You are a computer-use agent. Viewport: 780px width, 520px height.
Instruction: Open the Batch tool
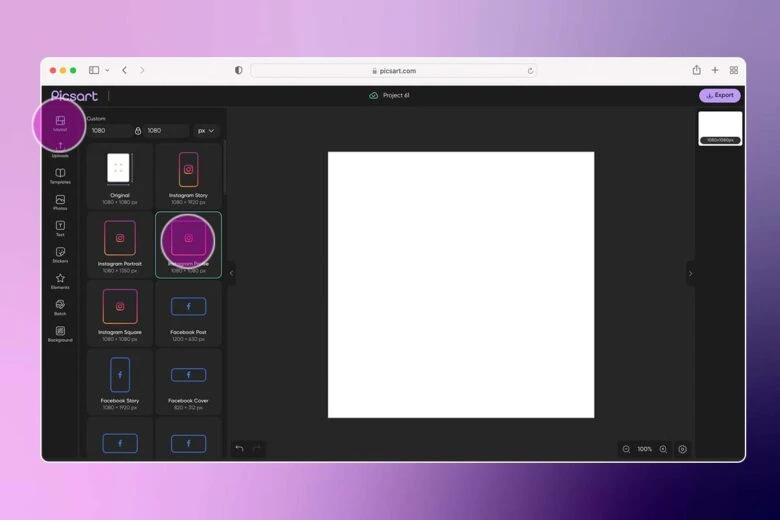[x=60, y=307]
